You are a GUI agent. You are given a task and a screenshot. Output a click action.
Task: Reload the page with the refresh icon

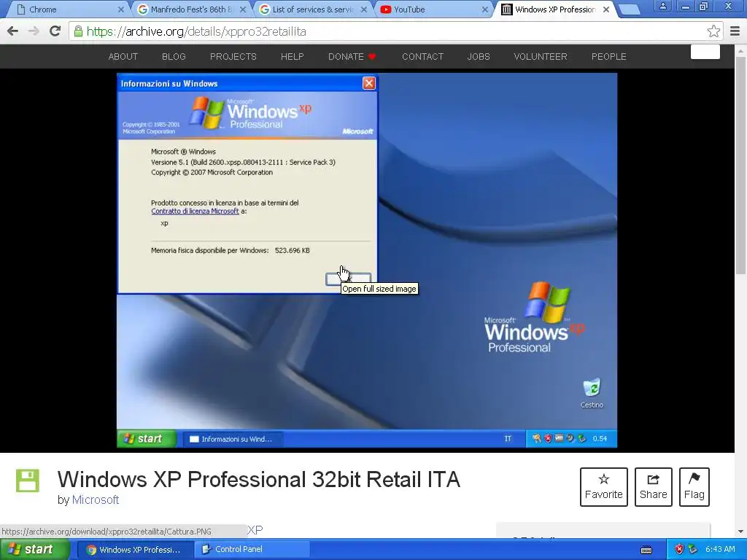pos(55,31)
